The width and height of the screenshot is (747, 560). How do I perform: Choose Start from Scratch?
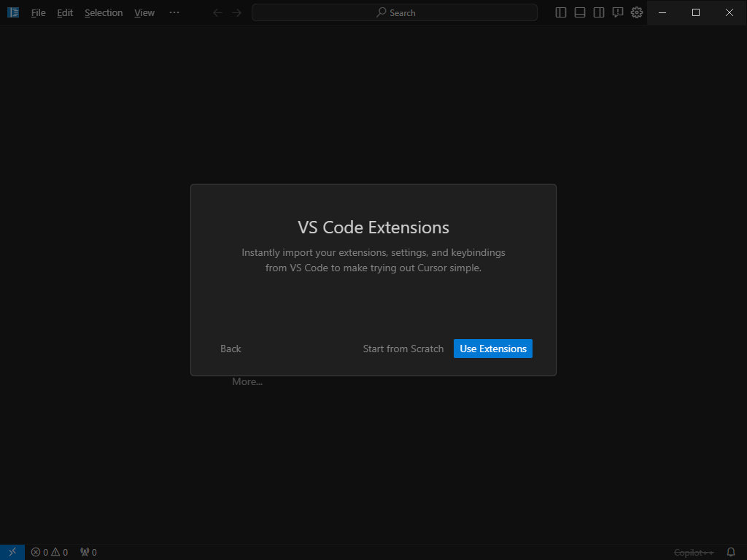click(403, 349)
